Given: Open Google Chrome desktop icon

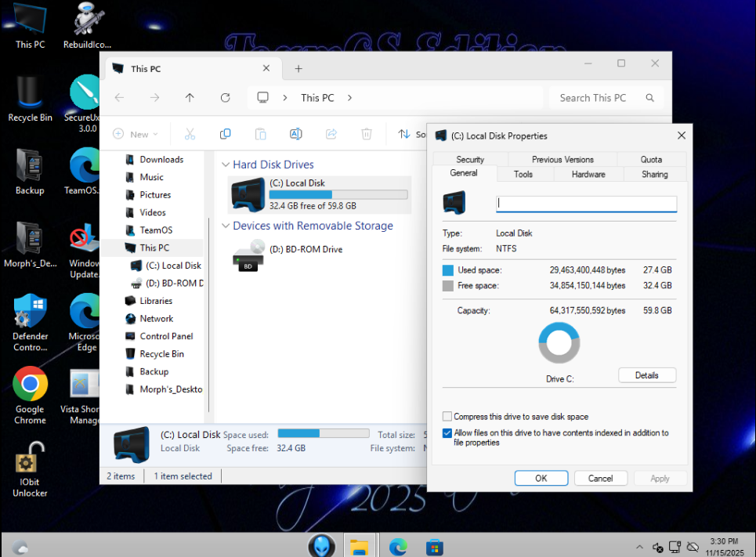Looking at the screenshot, I should 30,385.
